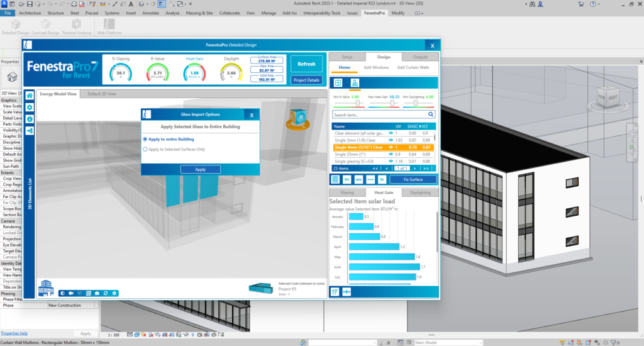Switch to the Default 3D View tab

102,94
